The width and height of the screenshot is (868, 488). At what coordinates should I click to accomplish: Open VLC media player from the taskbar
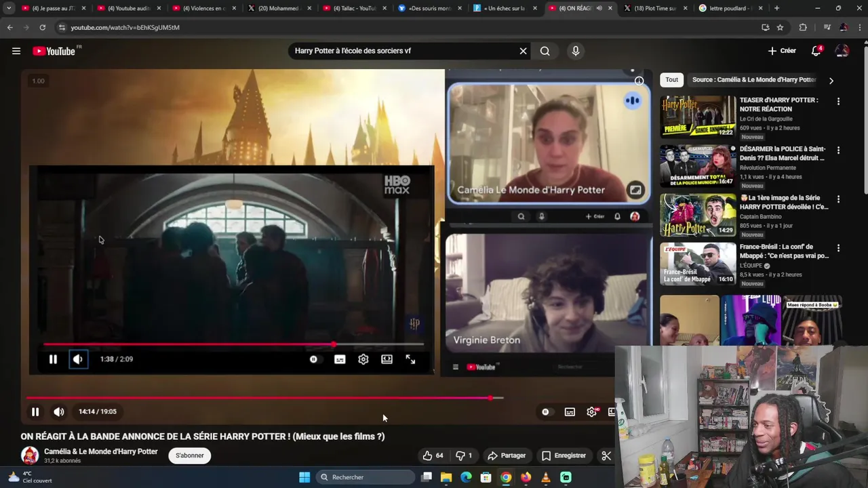click(545, 477)
